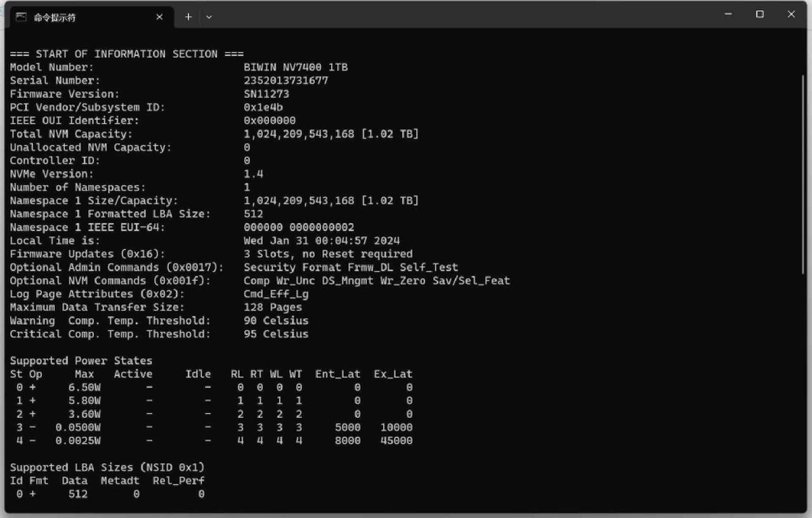Click the "Log Page Attributes (0x02):" label
This screenshot has height=518, width=812.
pos(98,294)
